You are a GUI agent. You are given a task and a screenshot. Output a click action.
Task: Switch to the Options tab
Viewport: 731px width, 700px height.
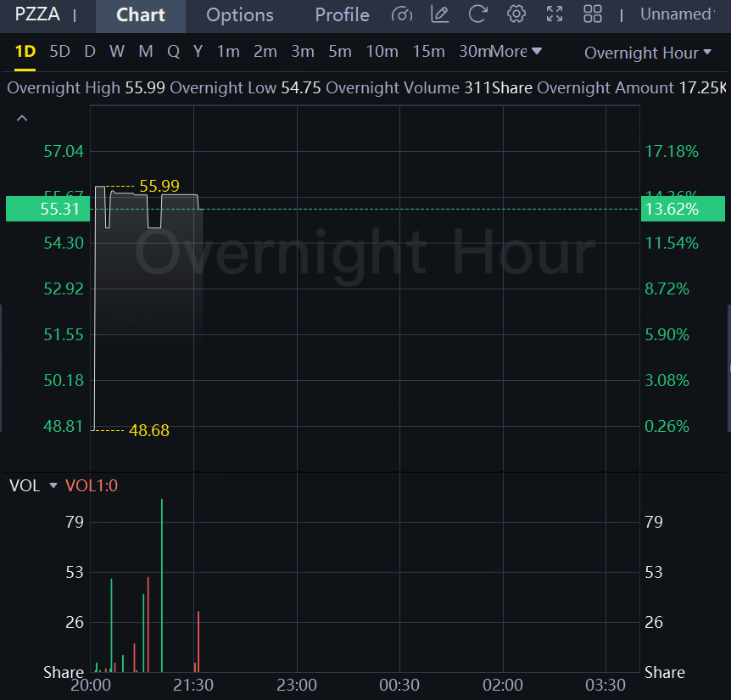(240, 15)
